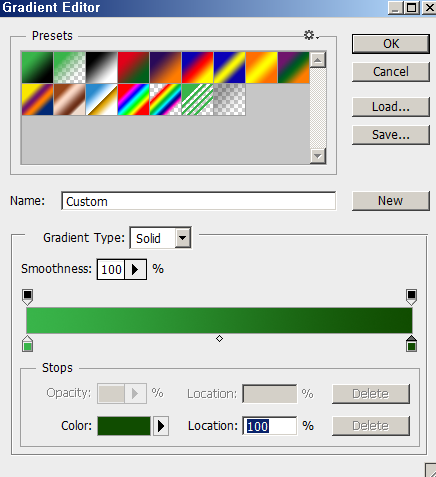
Task: Select the light green left color stop
Action: click(28, 344)
